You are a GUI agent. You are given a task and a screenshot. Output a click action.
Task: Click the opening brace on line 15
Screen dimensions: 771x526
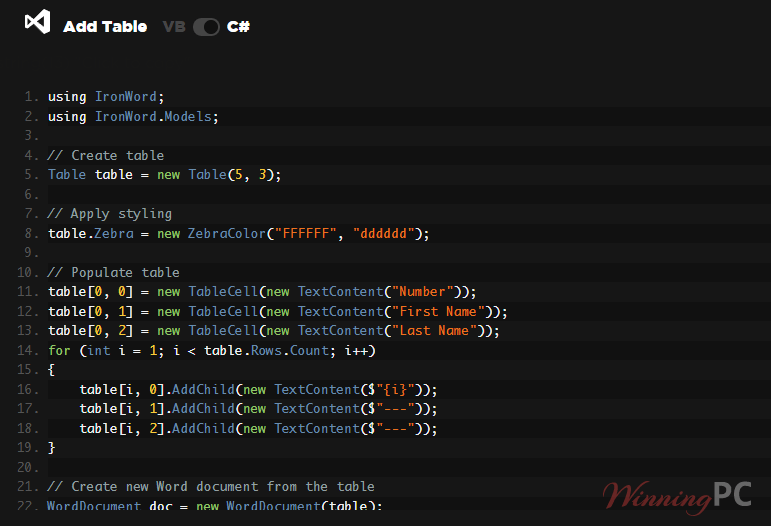point(51,370)
